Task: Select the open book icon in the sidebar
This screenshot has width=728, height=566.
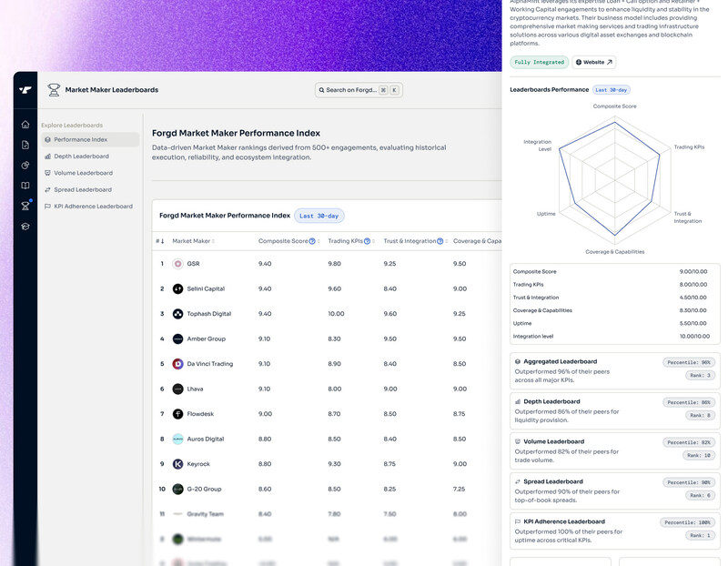Action: [x=25, y=186]
